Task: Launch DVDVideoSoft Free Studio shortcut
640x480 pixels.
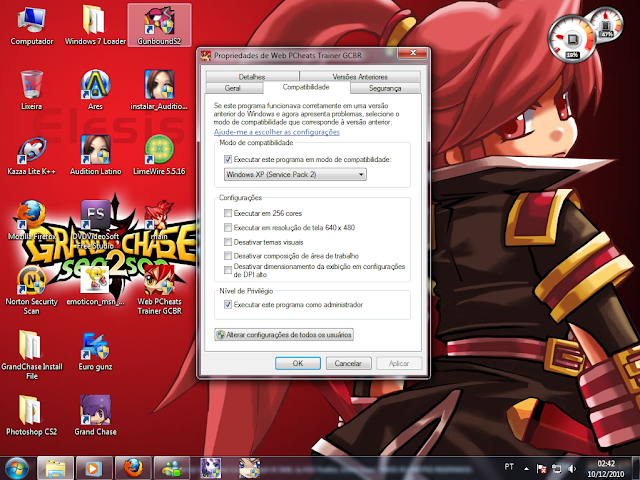Action: click(x=95, y=224)
